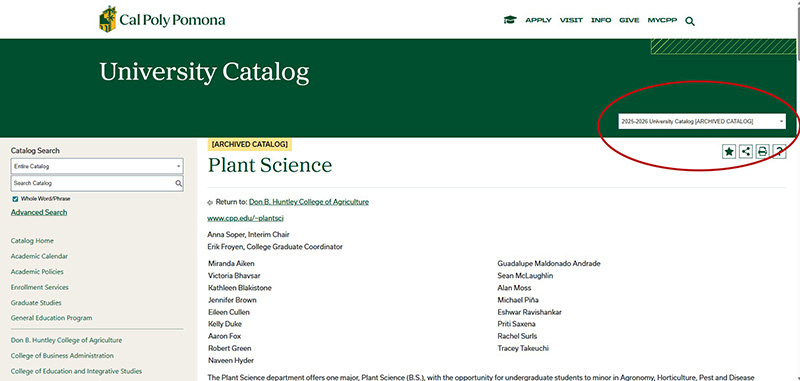The width and height of the screenshot is (800, 381).
Task: Open the INFO menu item
Action: pyautogui.click(x=601, y=20)
